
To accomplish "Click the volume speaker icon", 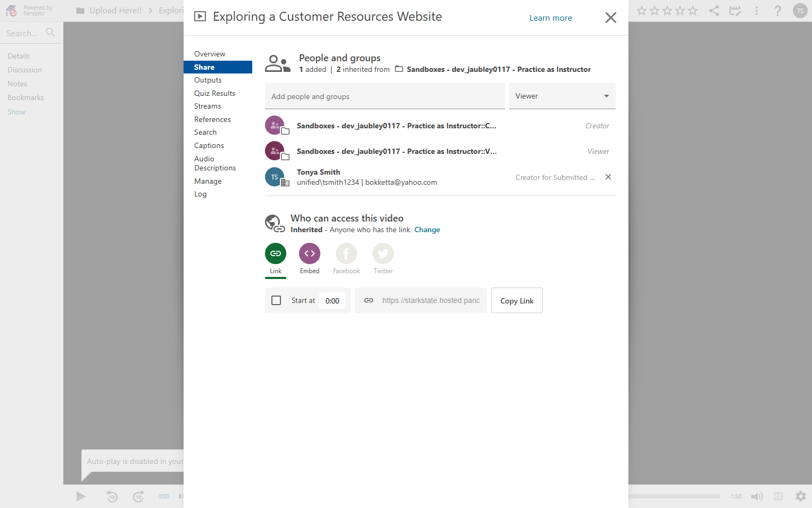I will tap(757, 496).
